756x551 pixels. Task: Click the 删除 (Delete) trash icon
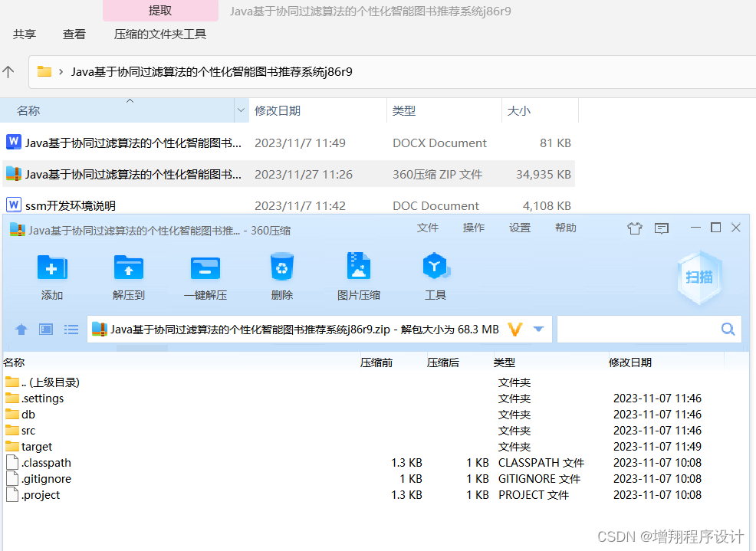[x=282, y=267]
